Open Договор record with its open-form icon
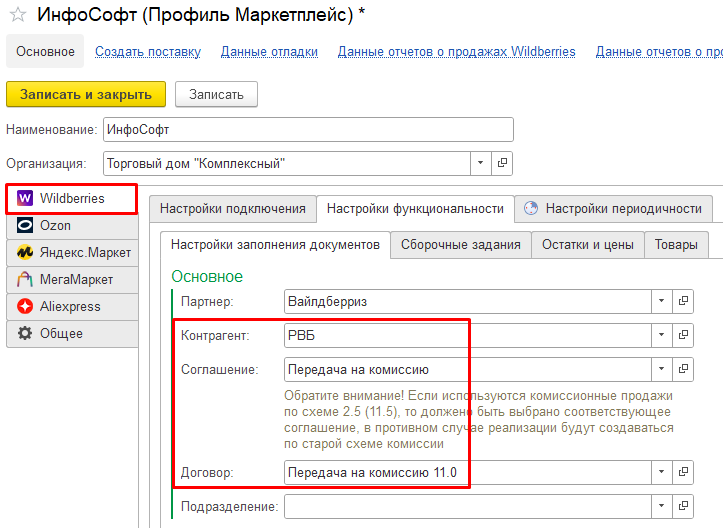 pyautogui.click(x=683, y=472)
